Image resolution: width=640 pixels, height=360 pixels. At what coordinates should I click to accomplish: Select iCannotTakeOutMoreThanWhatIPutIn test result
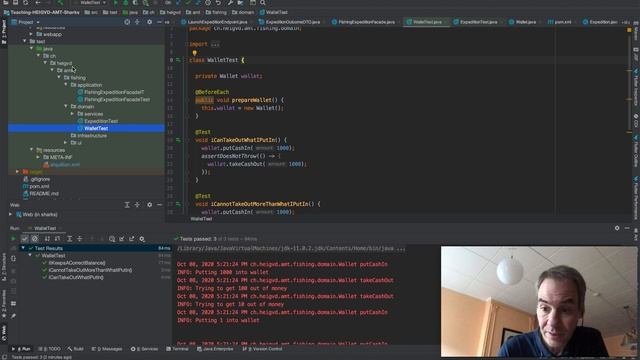click(x=90, y=270)
